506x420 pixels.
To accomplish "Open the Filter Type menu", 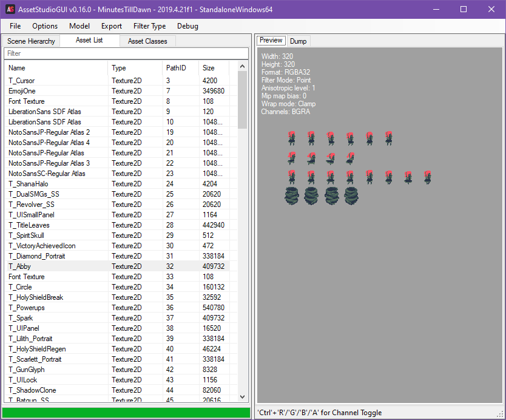I will click(149, 26).
